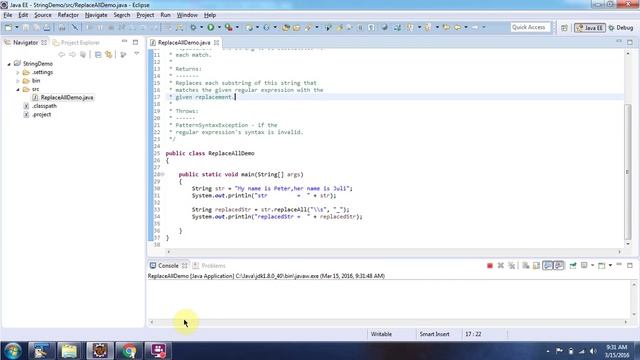
Task: Open the Open Console dropdown arrow
Action: 610,266
